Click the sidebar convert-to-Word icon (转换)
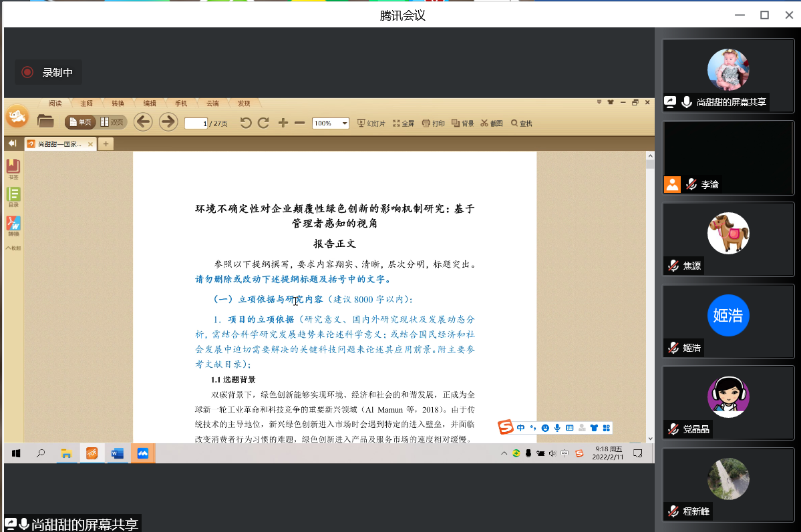Viewport: 801px width, 532px height. (13, 226)
